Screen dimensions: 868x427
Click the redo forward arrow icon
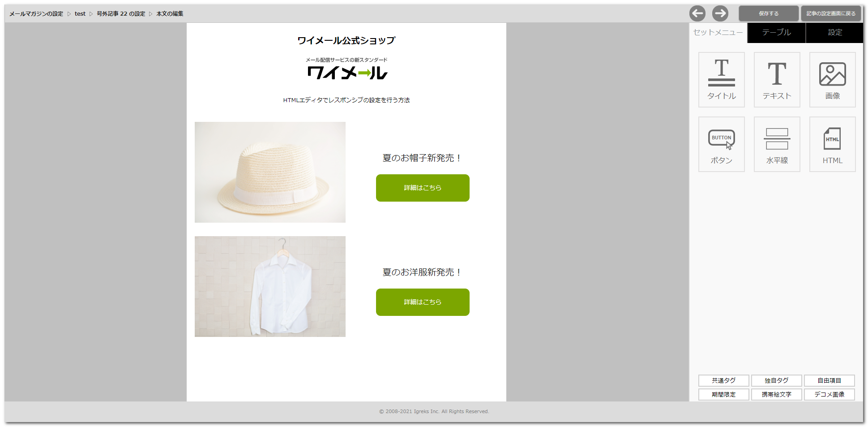[720, 13]
